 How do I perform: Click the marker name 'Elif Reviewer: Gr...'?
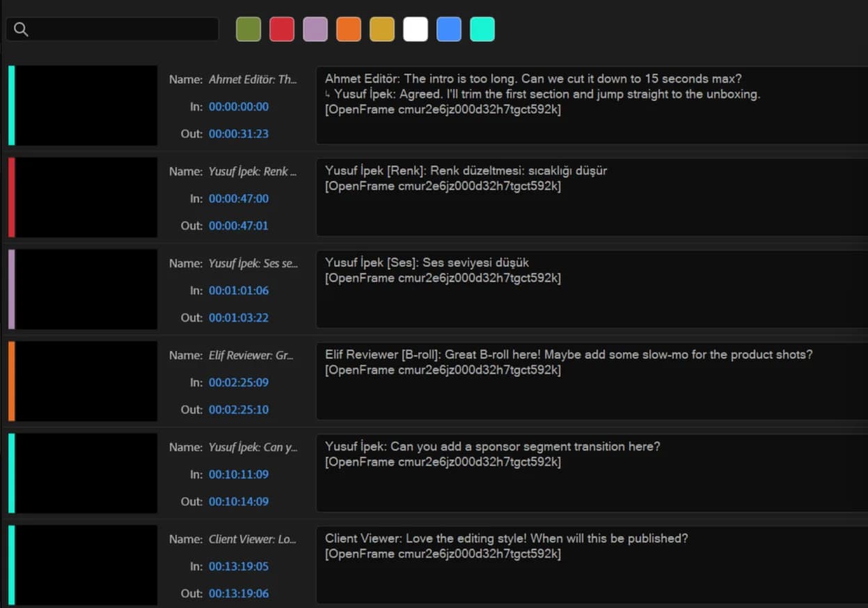251,355
